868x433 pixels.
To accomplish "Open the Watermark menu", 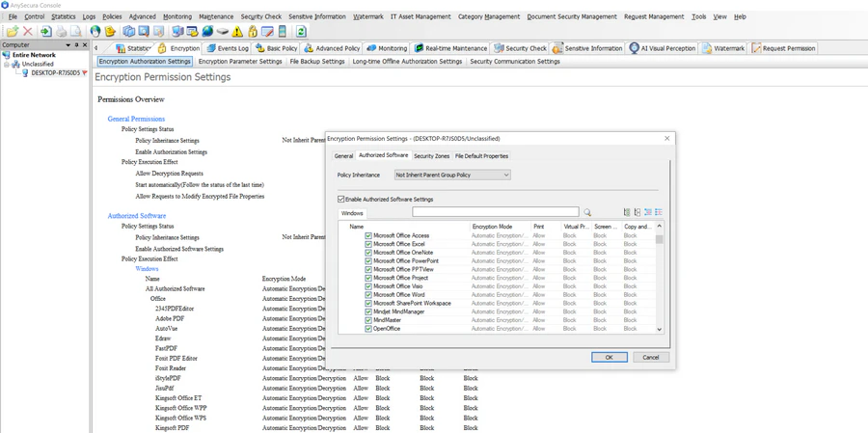I will (368, 16).
